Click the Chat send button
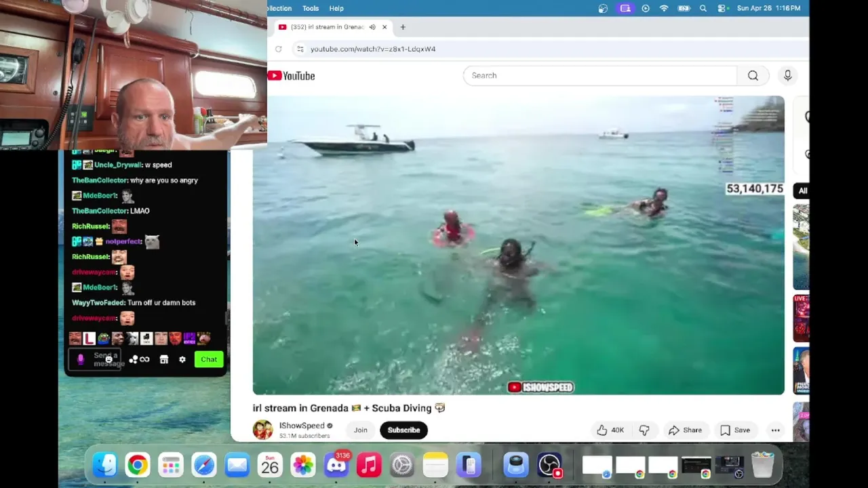The height and width of the screenshot is (488, 868). click(209, 359)
